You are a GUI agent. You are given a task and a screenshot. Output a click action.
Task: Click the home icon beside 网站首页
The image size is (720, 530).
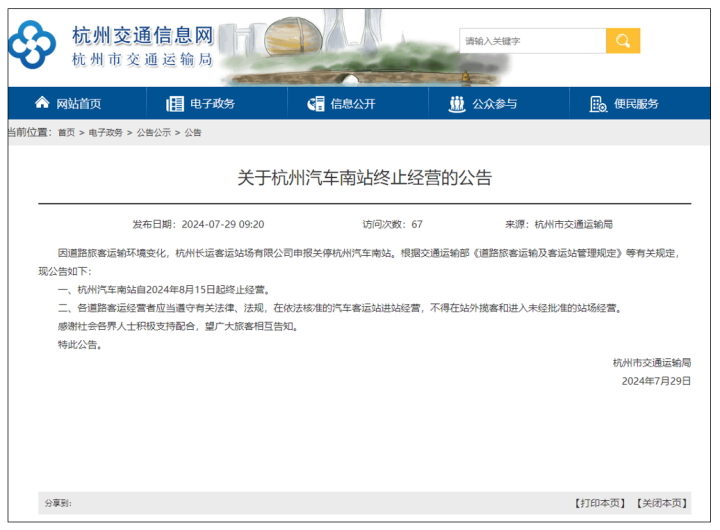click(42, 103)
